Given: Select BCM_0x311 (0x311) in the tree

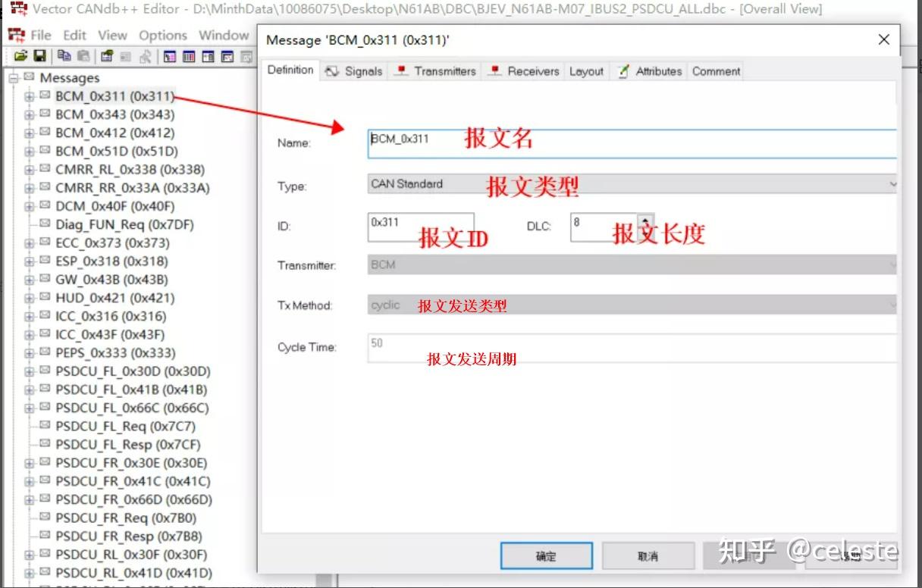Looking at the screenshot, I should pos(114,96).
